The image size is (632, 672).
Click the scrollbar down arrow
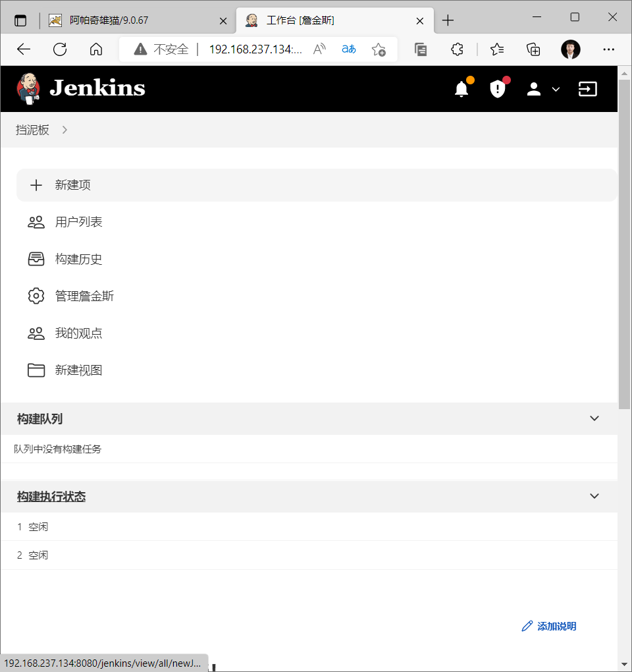(624, 665)
